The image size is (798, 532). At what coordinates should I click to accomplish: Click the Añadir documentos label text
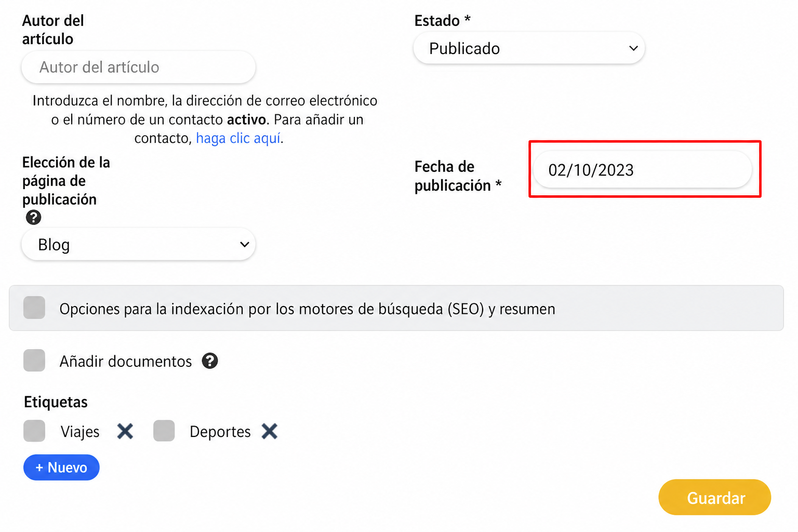tap(126, 361)
